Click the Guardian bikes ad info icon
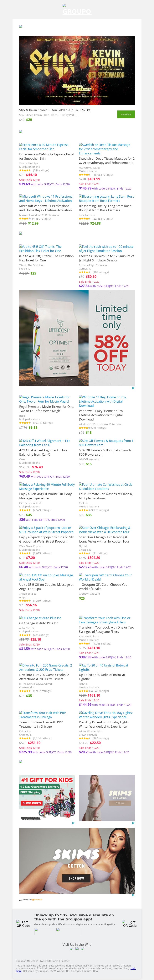 73,823
